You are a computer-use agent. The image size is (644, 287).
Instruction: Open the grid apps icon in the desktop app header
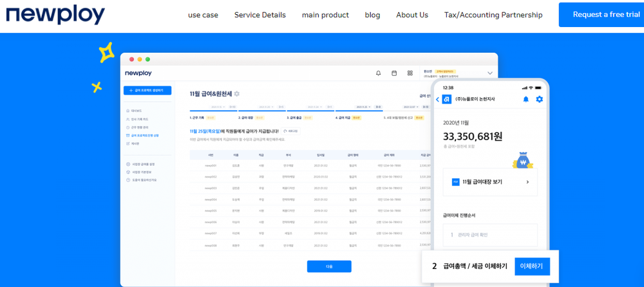410,73
